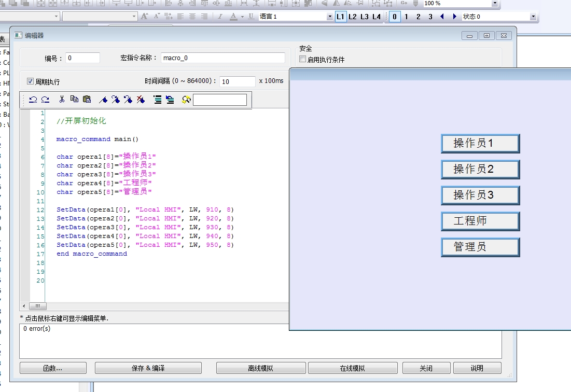Screen dimensions: 571x392
Task: Click the 宏指令名称 input field
Action: [x=223, y=58]
